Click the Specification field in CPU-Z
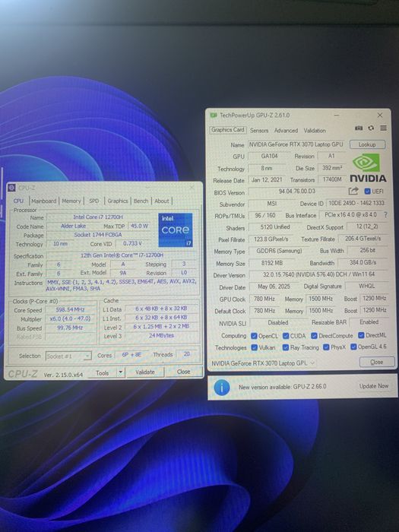 pyautogui.click(x=122, y=255)
